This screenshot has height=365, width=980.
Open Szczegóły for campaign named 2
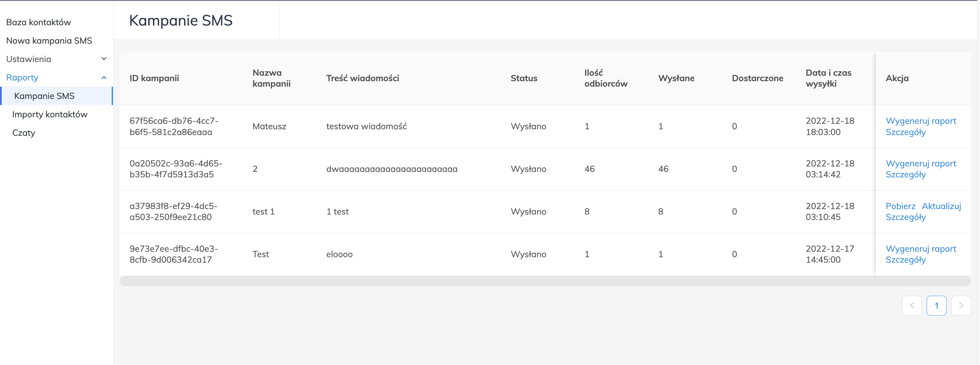[x=906, y=175]
